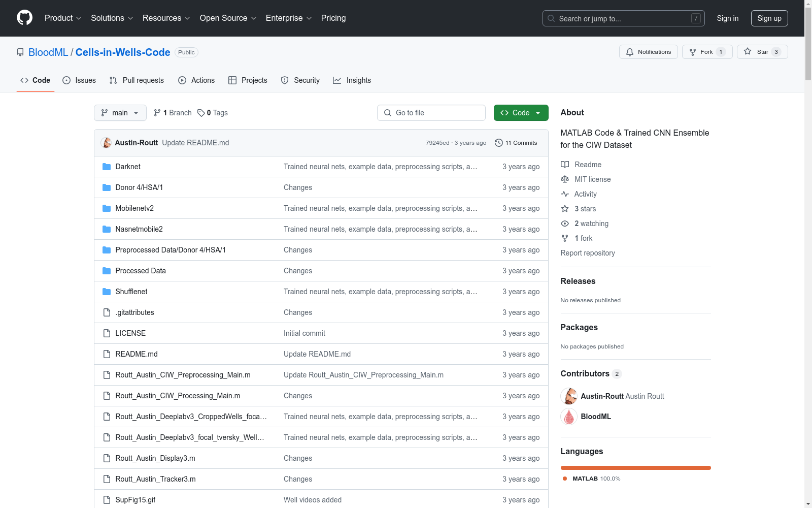Click the Notifications bell icon

630,52
